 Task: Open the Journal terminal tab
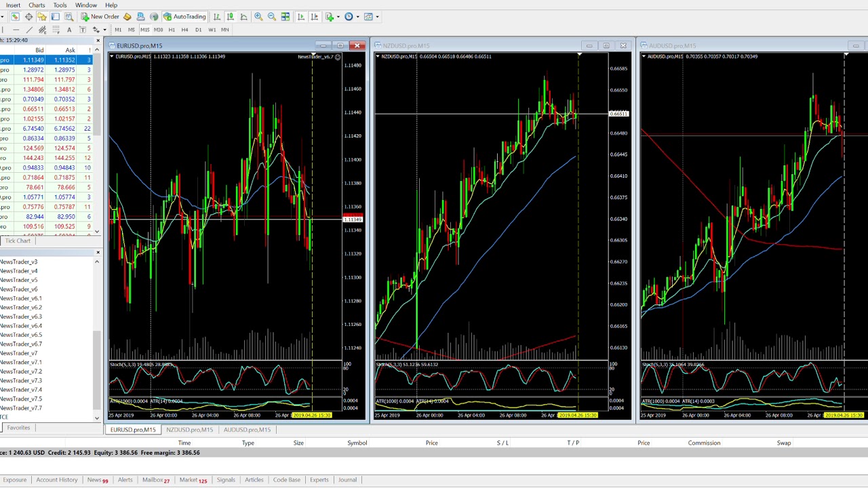[x=347, y=480]
